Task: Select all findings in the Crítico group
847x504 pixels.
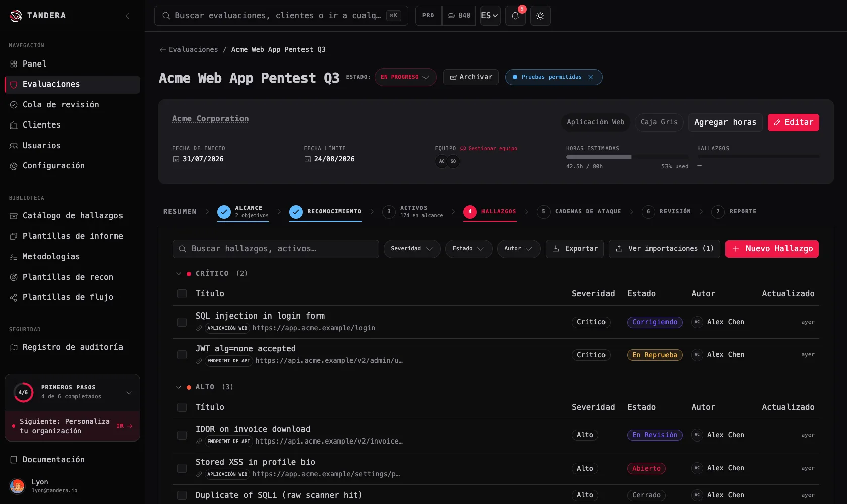Action: (x=182, y=294)
